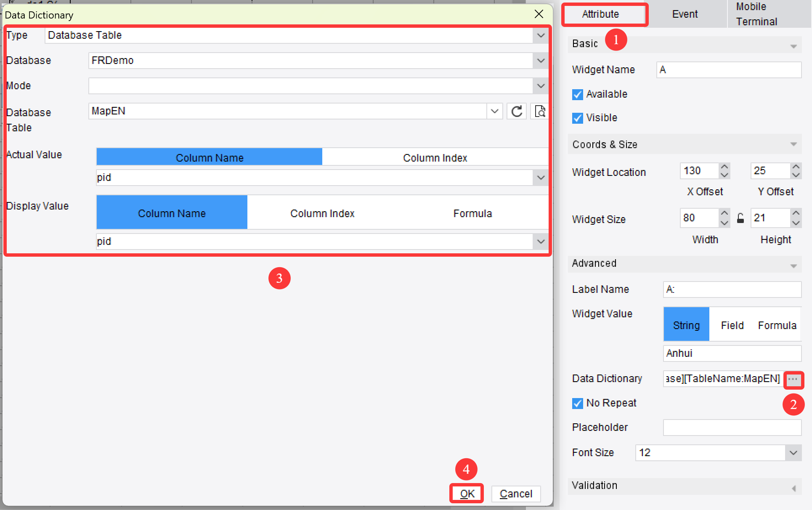Viewport: 812px width, 510px height.
Task: Open Data Dictionary settings via ellipsis button
Action: pos(793,379)
